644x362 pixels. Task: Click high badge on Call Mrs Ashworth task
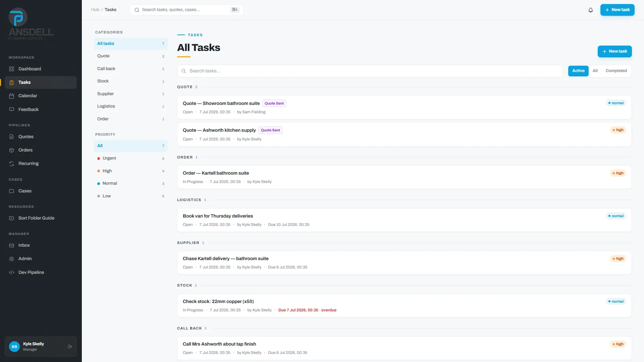[x=618, y=344]
